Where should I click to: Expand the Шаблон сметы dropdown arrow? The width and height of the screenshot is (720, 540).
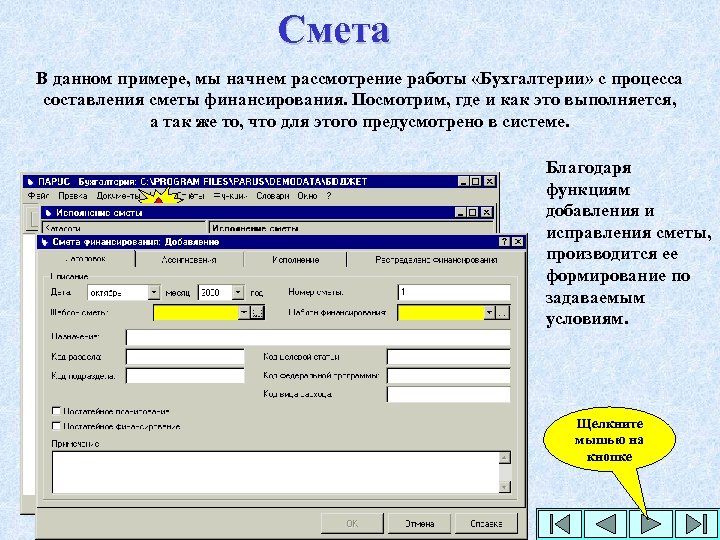(x=244, y=313)
